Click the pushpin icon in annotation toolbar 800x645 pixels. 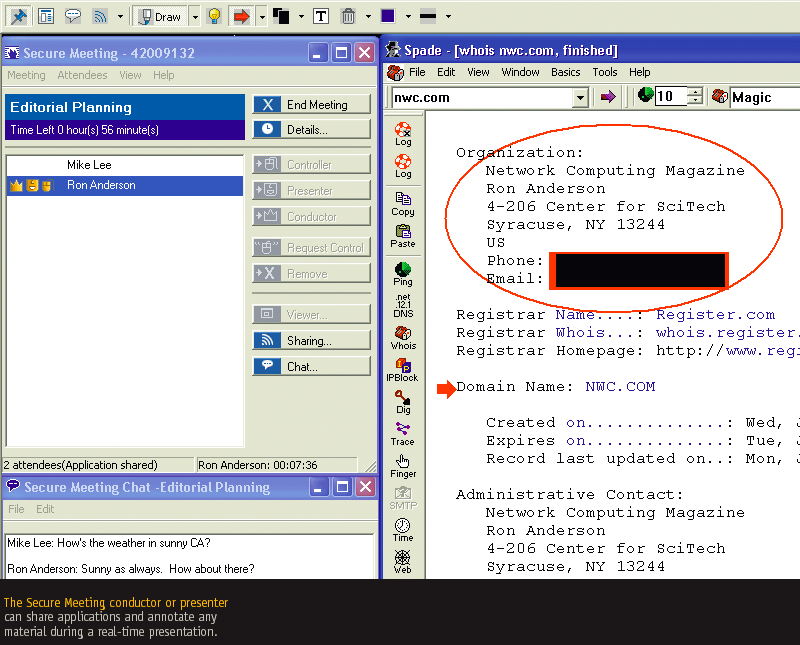[x=19, y=16]
